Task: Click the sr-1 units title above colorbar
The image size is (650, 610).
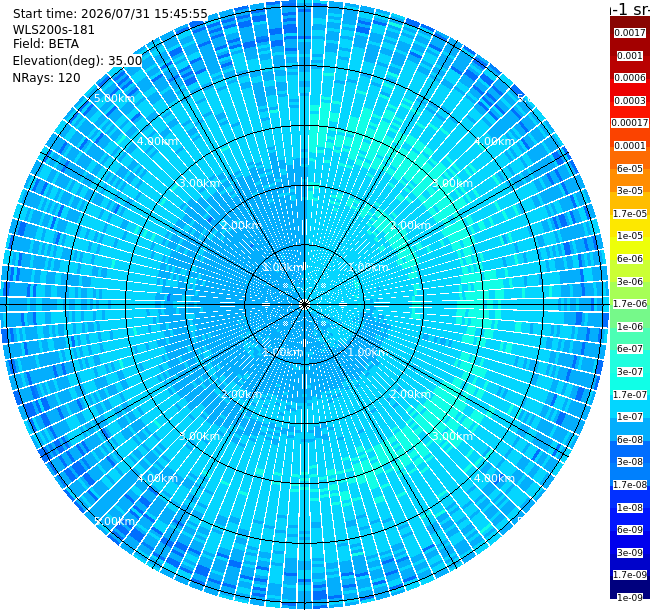Action: click(x=630, y=8)
